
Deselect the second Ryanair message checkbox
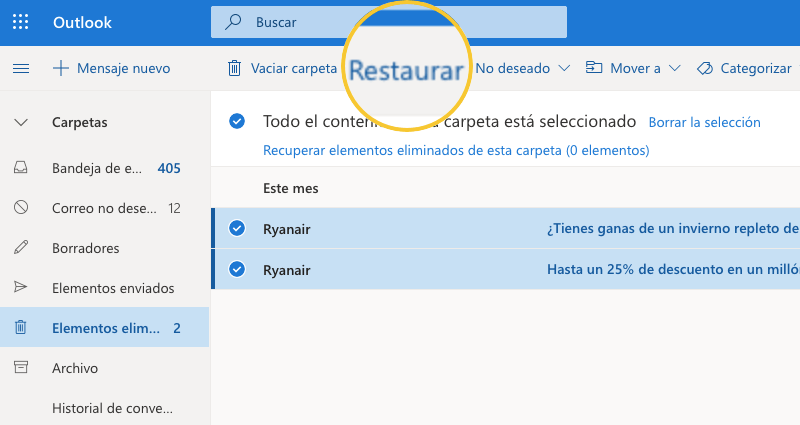(x=237, y=269)
